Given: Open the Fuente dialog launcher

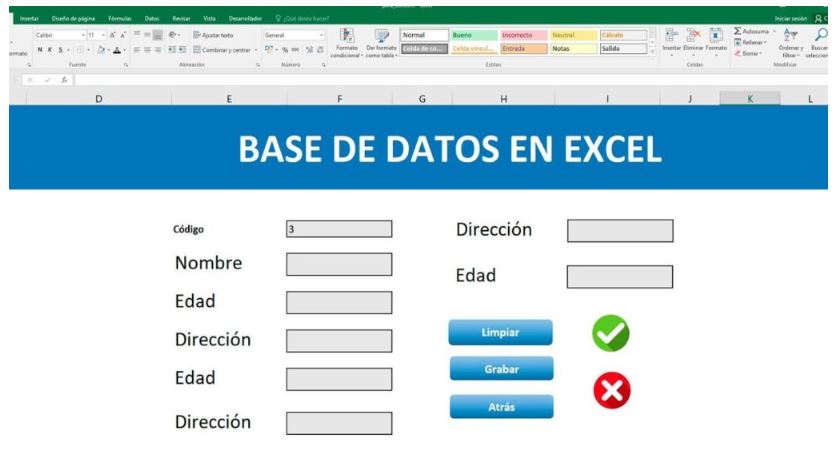Looking at the screenshot, I should (x=126, y=65).
